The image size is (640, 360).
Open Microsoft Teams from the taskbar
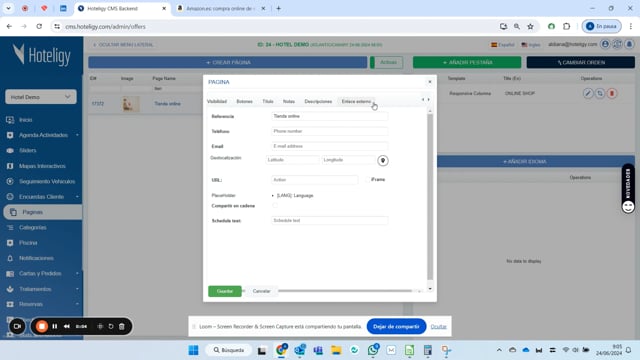[x=318, y=350]
